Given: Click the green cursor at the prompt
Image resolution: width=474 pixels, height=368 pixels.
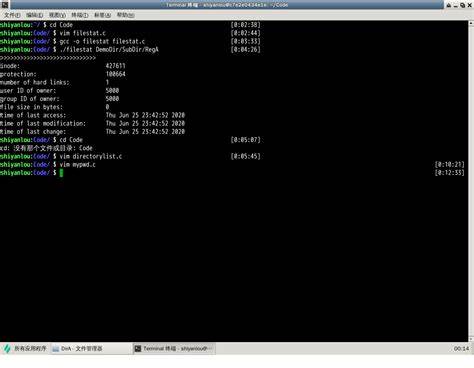Looking at the screenshot, I should [x=61, y=173].
